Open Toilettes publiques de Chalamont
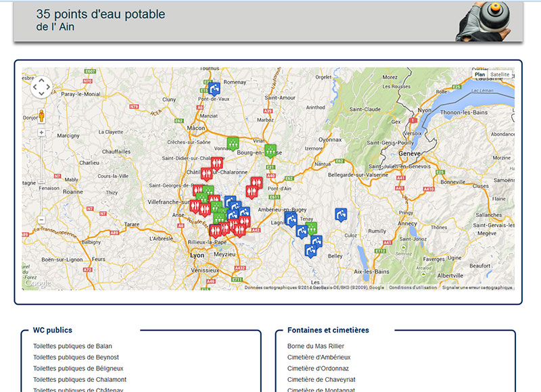 (80, 379)
